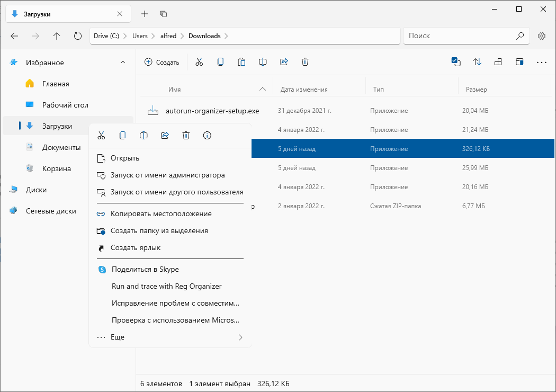Click the Users path segment
This screenshot has width=556, height=392.
(x=140, y=36)
